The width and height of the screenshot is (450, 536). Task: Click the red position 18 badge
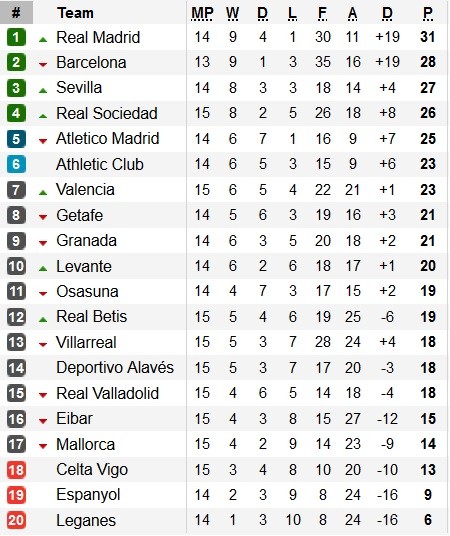click(x=16, y=470)
